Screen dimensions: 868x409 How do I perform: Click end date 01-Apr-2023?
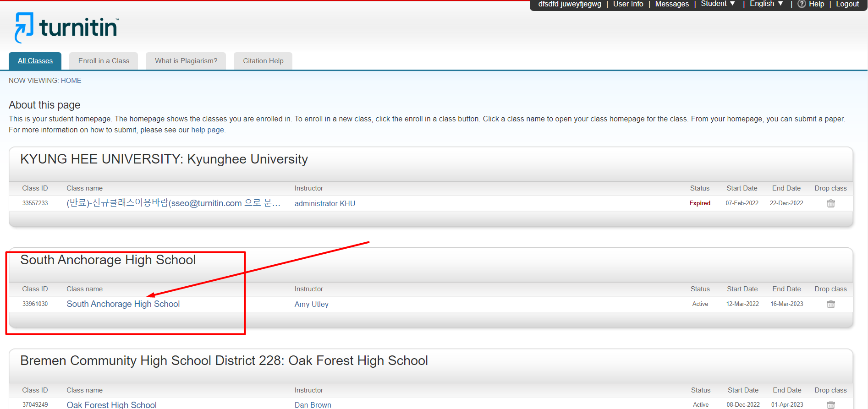pos(787,404)
